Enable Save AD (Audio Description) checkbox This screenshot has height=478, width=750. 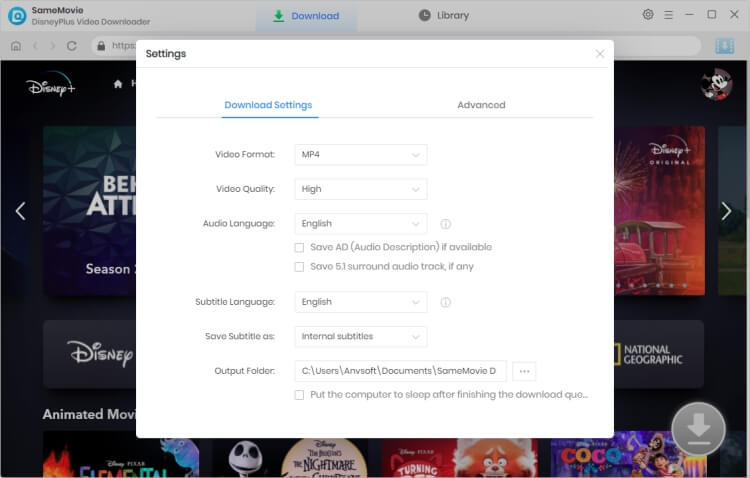pyautogui.click(x=300, y=247)
